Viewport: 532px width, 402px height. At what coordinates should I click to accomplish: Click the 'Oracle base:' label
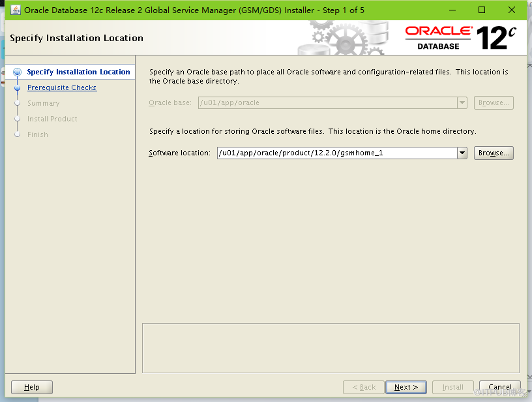pos(170,102)
